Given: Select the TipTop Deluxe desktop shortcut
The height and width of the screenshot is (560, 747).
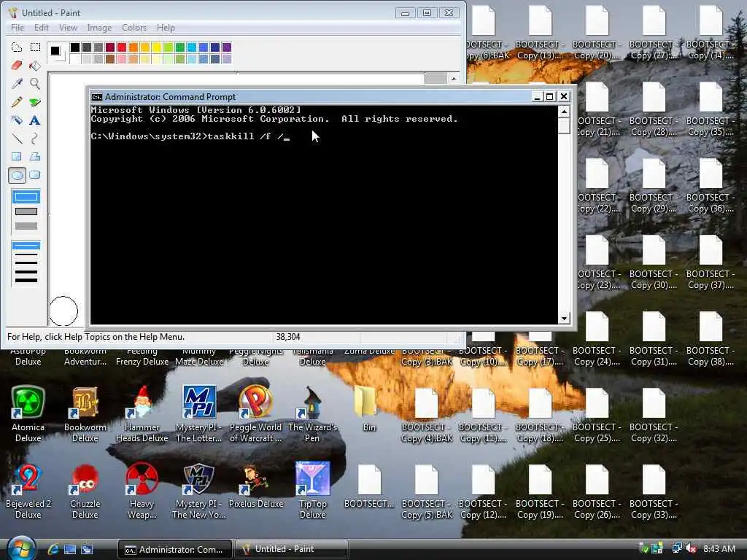Looking at the screenshot, I should pos(312,491).
